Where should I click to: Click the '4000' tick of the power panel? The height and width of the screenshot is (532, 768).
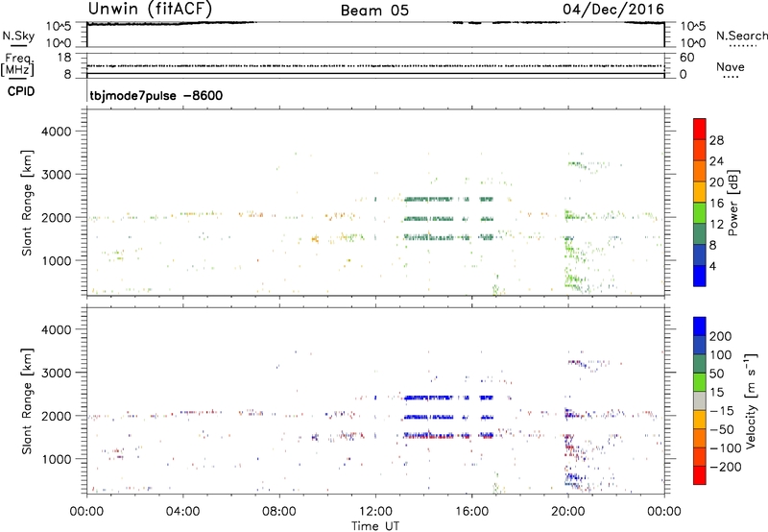click(x=56, y=132)
